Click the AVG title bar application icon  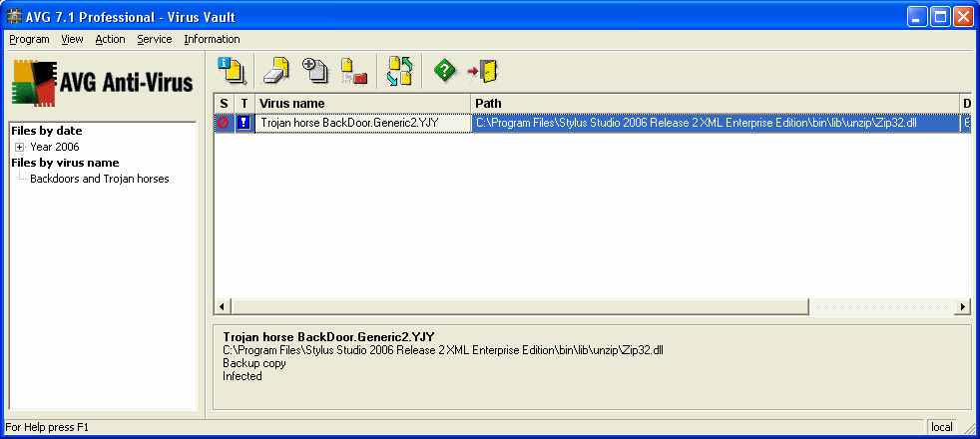click(x=14, y=17)
